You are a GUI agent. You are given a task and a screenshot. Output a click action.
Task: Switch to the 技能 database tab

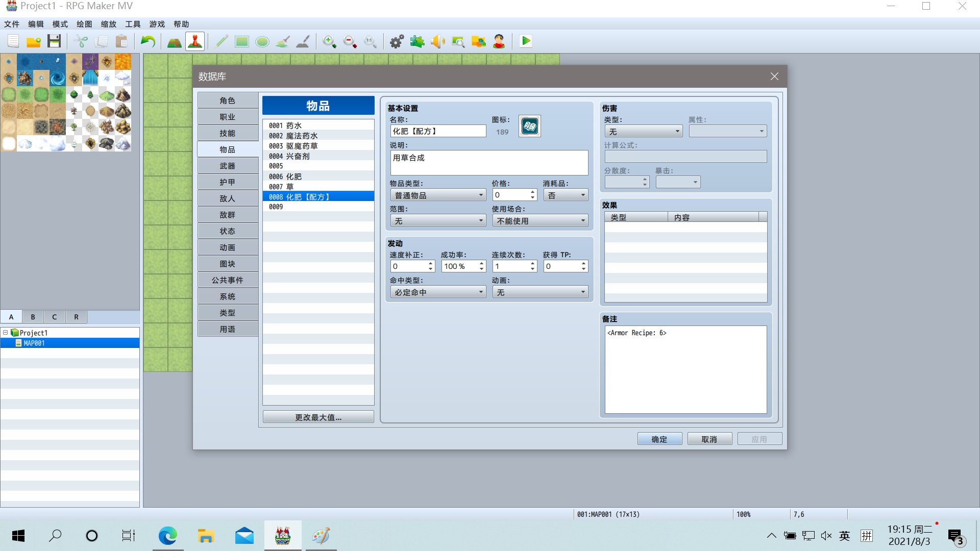(228, 133)
